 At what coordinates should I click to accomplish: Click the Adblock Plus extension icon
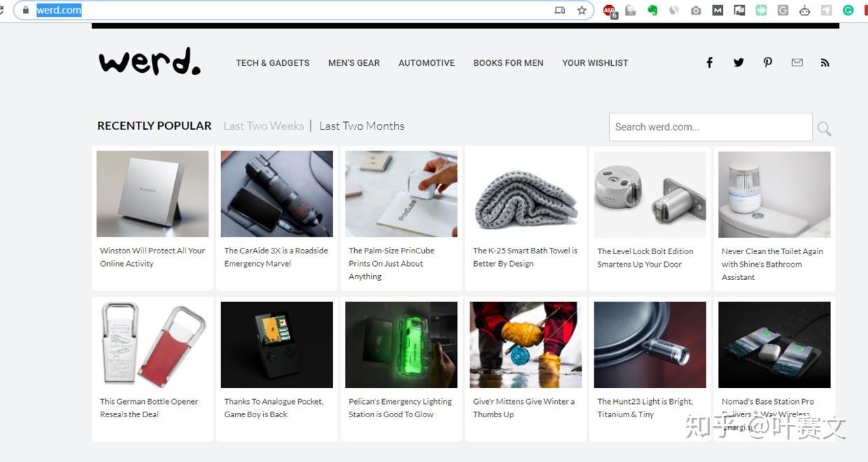click(x=610, y=10)
